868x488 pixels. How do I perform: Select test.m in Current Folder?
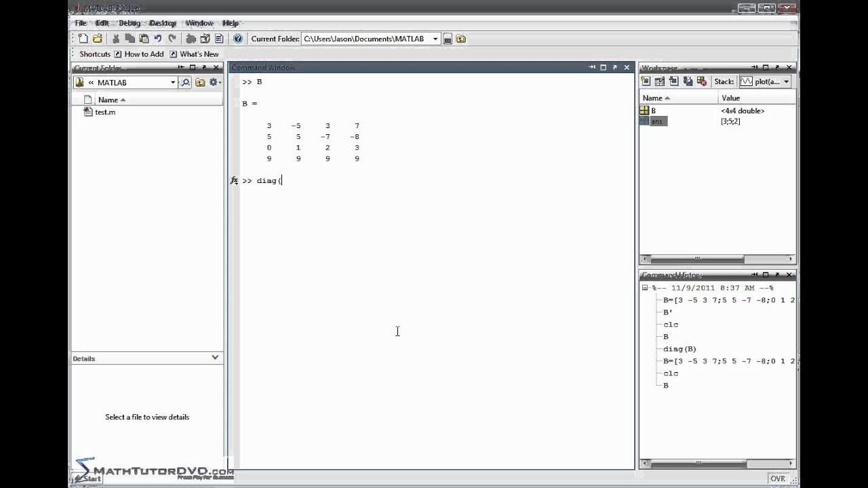[x=100, y=112]
